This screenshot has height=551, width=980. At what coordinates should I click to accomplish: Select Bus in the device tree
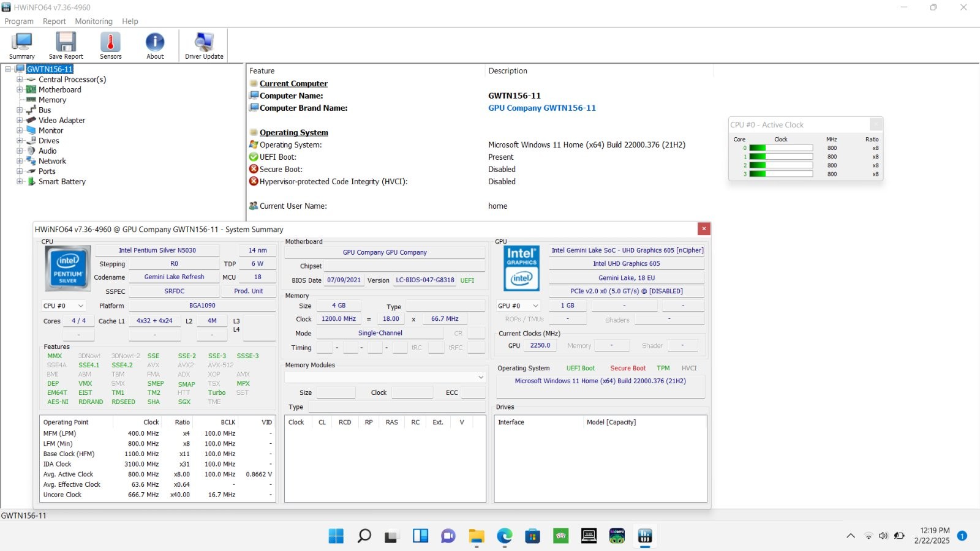[x=45, y=110]
